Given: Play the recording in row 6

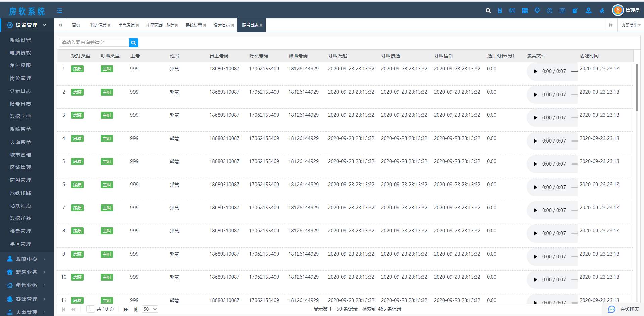Looking at the screenshot, I should pos(535,187).
